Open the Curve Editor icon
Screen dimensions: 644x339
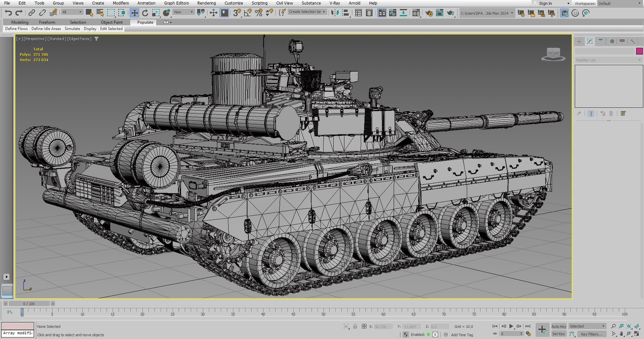pos(392,13)
